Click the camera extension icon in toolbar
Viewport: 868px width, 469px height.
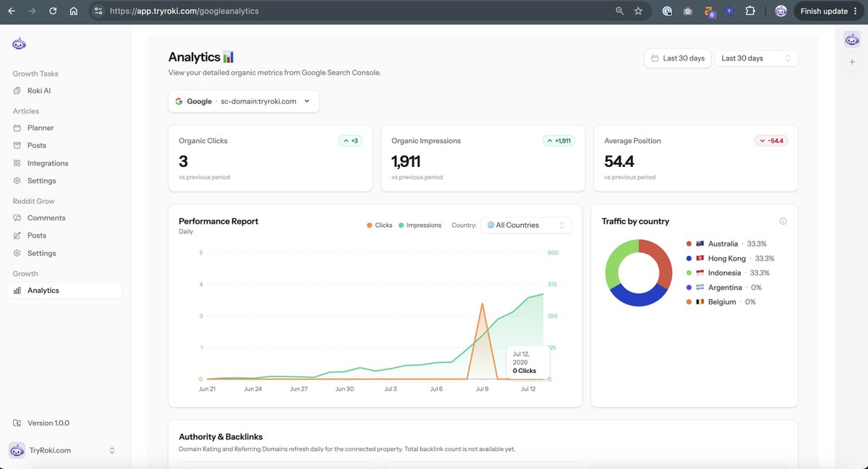click(x=688, y=11)
